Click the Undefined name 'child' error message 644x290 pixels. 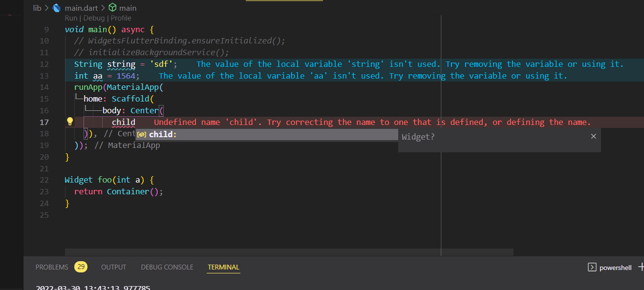tap(372, 122)
